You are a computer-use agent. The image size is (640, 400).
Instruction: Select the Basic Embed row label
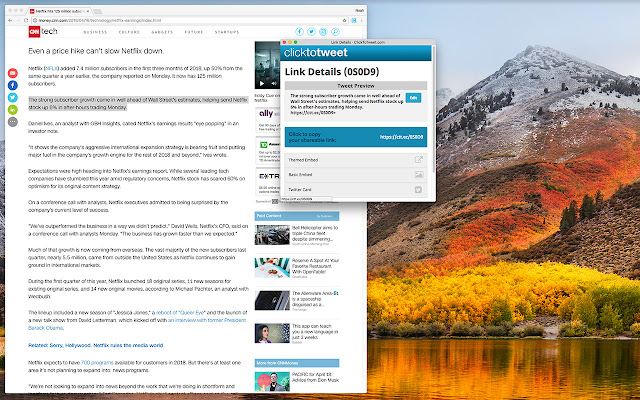coord(300,175)
